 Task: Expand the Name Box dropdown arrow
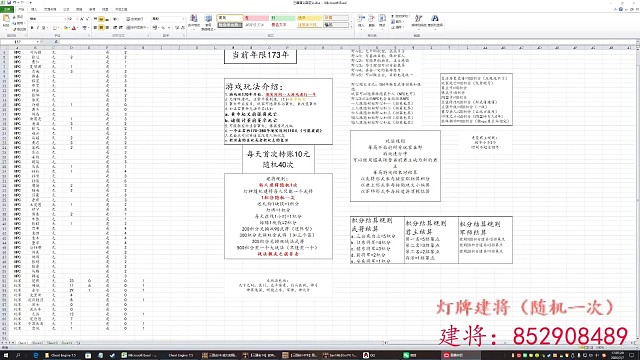click(38, 42)
